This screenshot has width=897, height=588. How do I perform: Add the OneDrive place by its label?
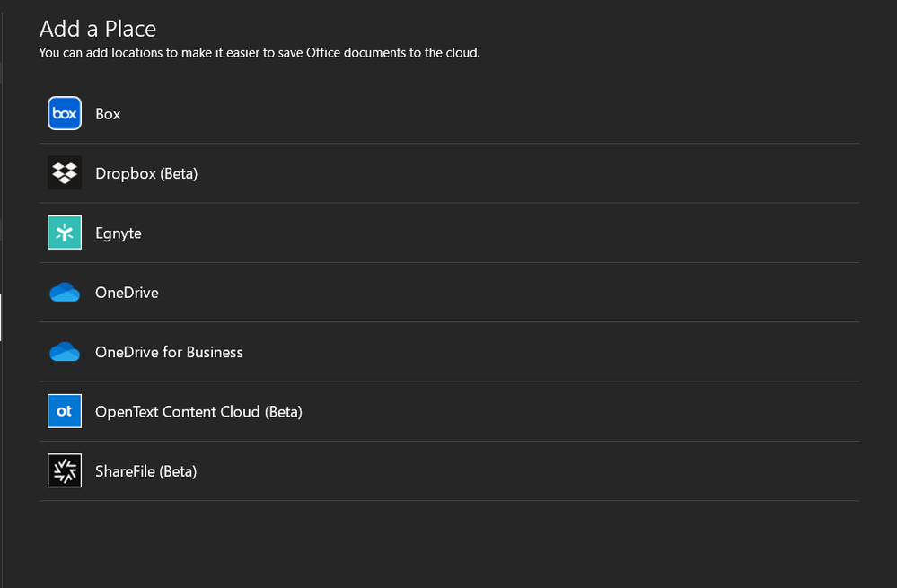coord(127,293)
